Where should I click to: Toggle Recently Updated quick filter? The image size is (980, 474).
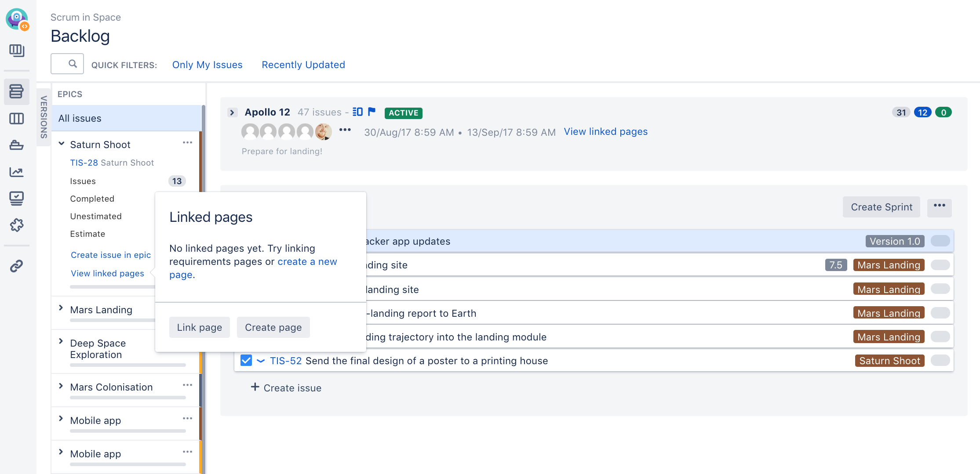(x=303, y=65)
